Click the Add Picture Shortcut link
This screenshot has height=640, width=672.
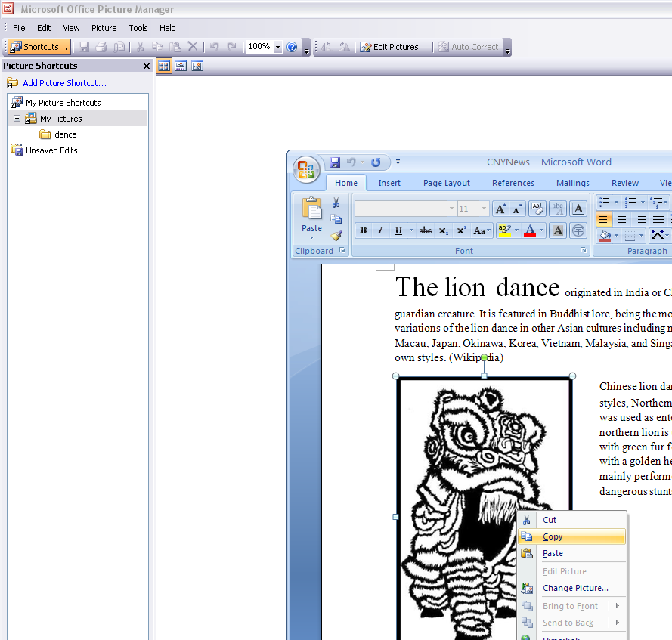(x=65, y=83)
